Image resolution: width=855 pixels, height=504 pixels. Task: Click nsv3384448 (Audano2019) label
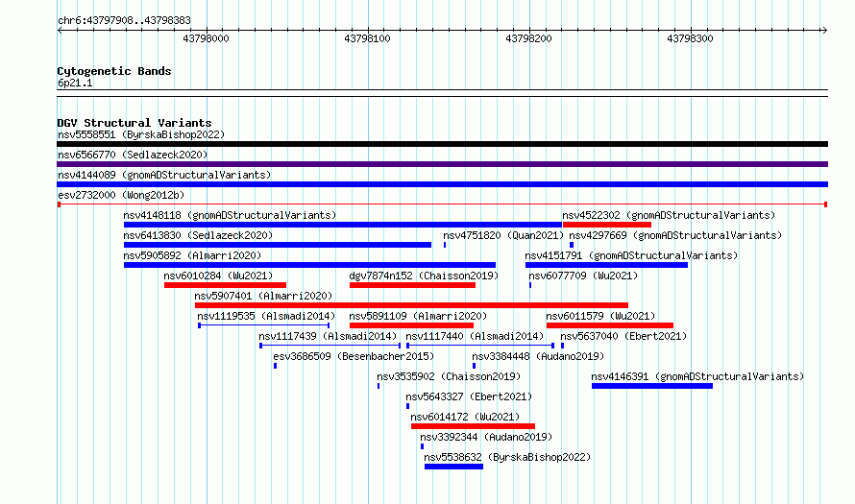pyautogui.click(x=538, y=356)
